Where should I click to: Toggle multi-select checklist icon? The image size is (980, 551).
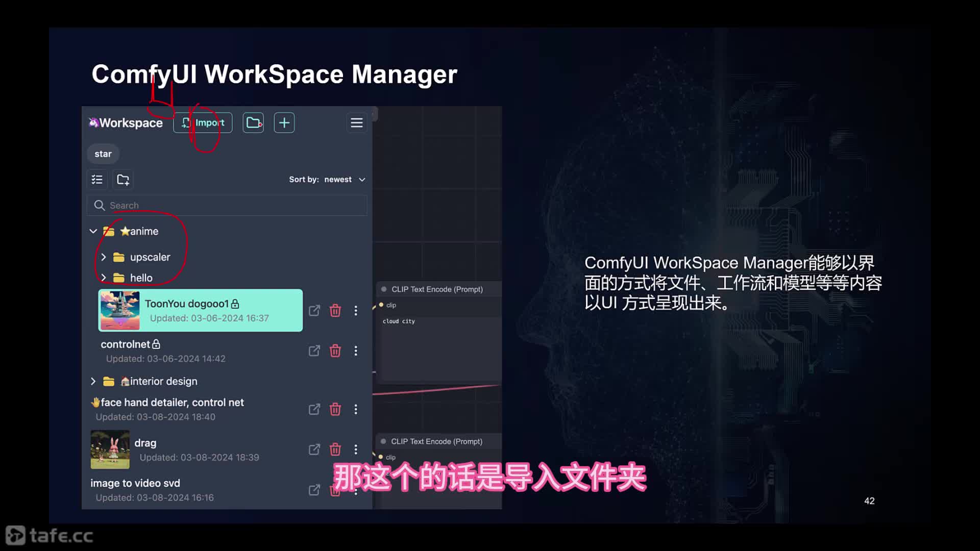click(97, 180)
